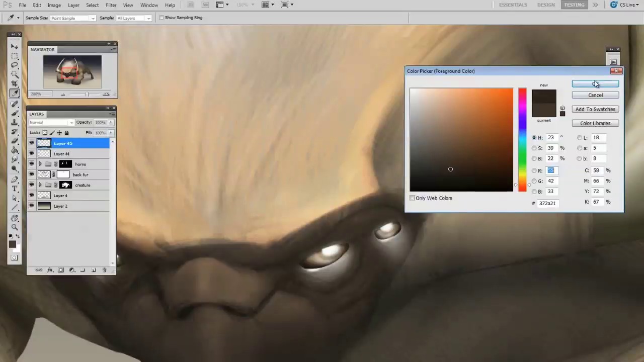The image size is (644, 362).
Task: Enable Show Sampling Ring checkbox
Action: click(x=162, y=18)
